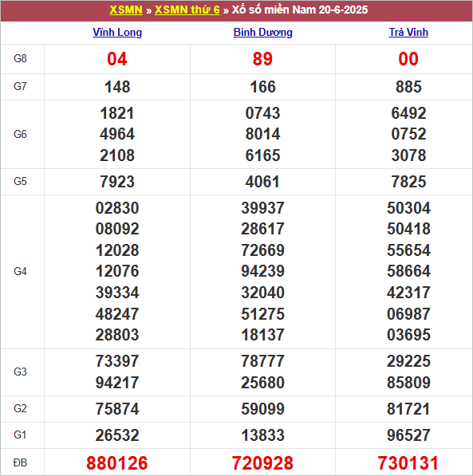This screenshot has width=473, height=476.
Task: Select header text Xổ số miền Nam 20-6-2025
Action: click(300, 10)
